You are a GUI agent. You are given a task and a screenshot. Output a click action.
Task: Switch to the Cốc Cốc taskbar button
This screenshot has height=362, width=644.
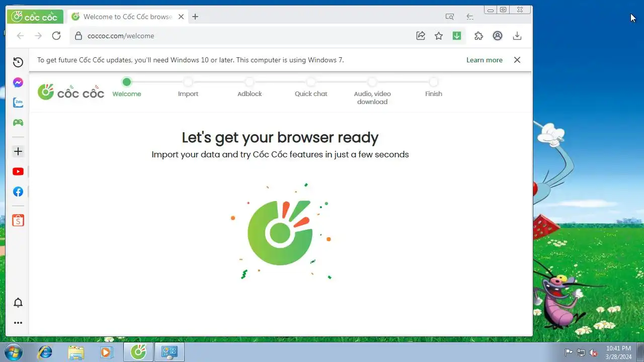pos(138,352)
